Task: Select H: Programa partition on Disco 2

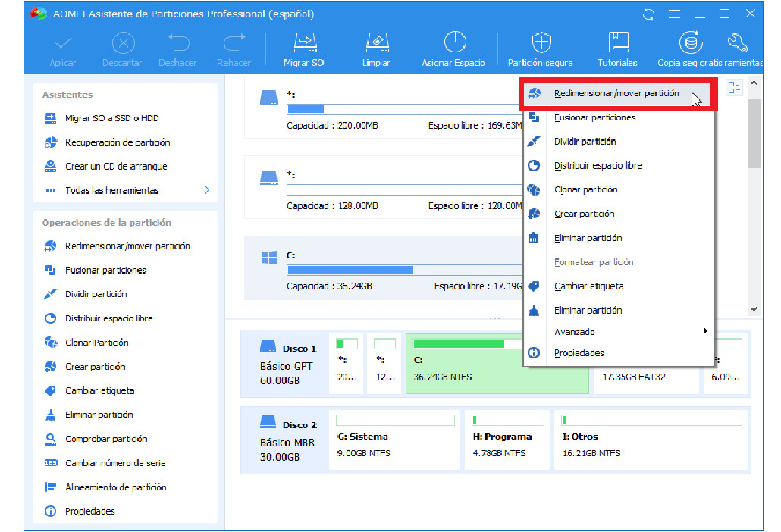Action: [x=507, y=440]
